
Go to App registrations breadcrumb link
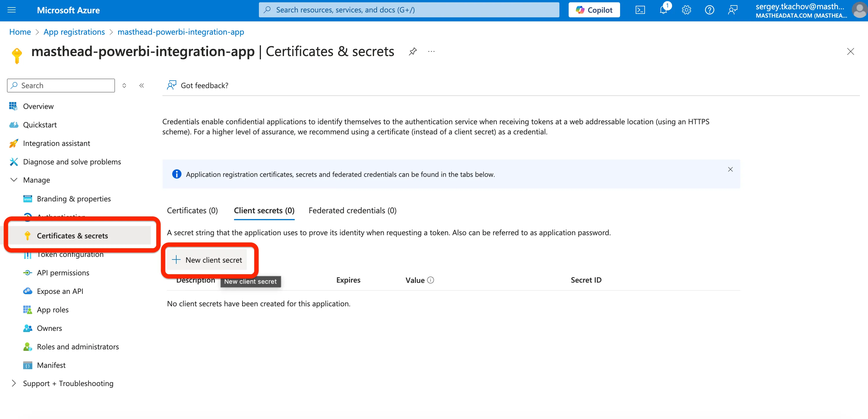coord(74,32)
